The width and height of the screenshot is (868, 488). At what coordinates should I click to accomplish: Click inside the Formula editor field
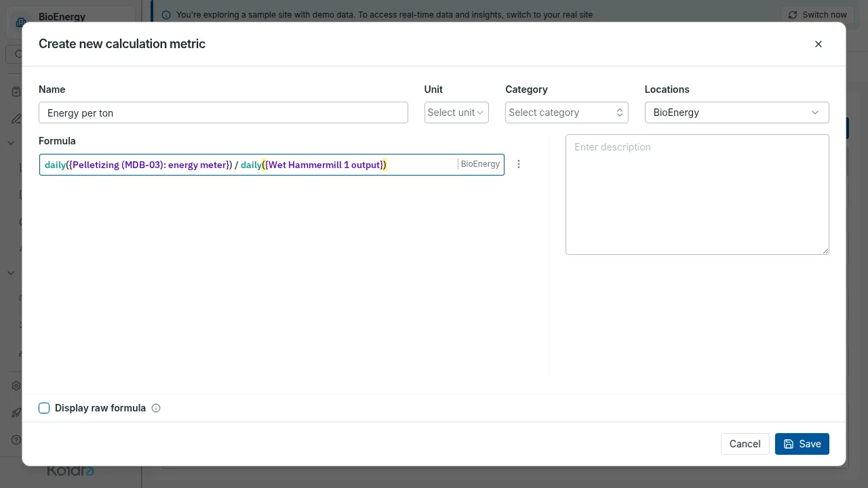coord(272,165)
